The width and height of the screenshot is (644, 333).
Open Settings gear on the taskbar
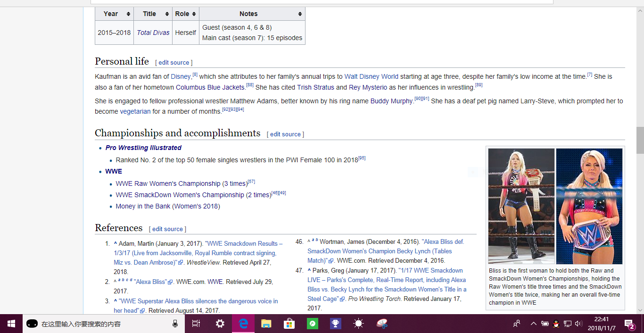tap(220, 324)
